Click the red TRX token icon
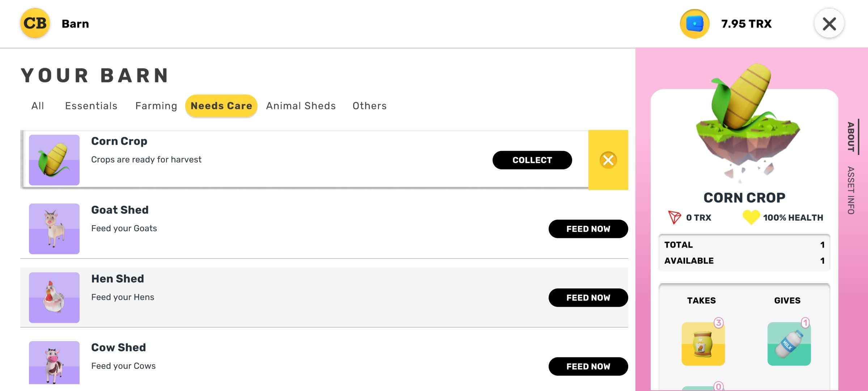This screenshot has height=391, width=868. 674,217
